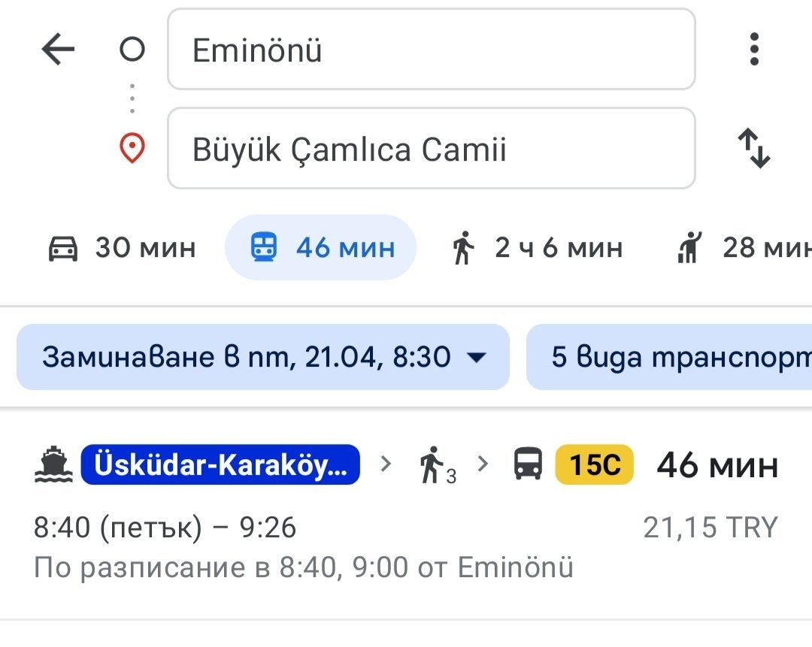Tap the yellow 15C bus line badge
This screenshot has height=647, width=812.
tap(594, 465)
